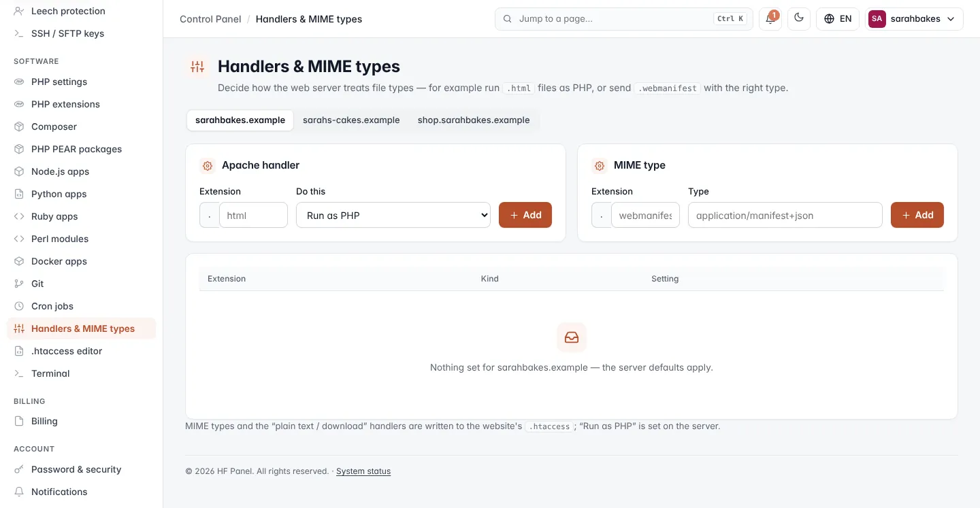Image resolution: width=980 pixels, height=508 pixels.
Task: Open Composer from the sidebar
Action: [x=81, y=126]
